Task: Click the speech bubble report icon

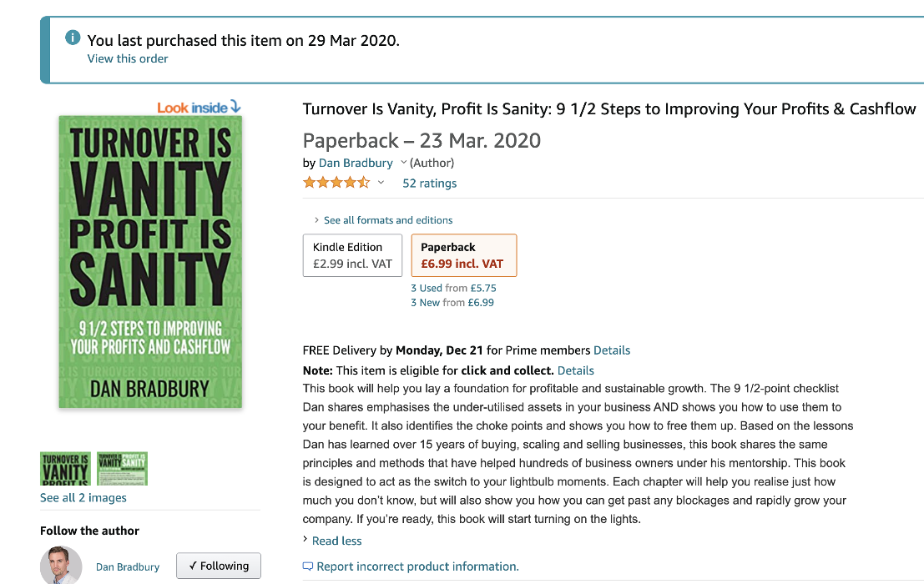Action: coord(308,566)
